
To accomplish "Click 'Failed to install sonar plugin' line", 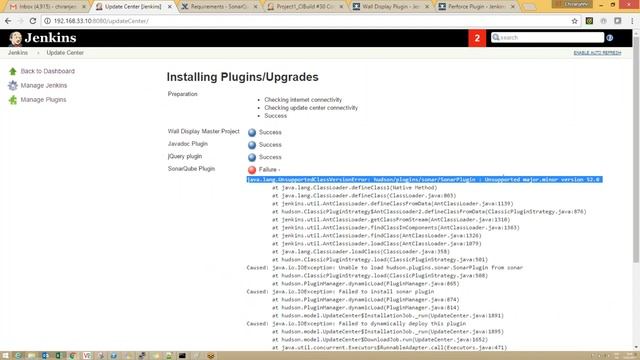I will click(340, 291).
